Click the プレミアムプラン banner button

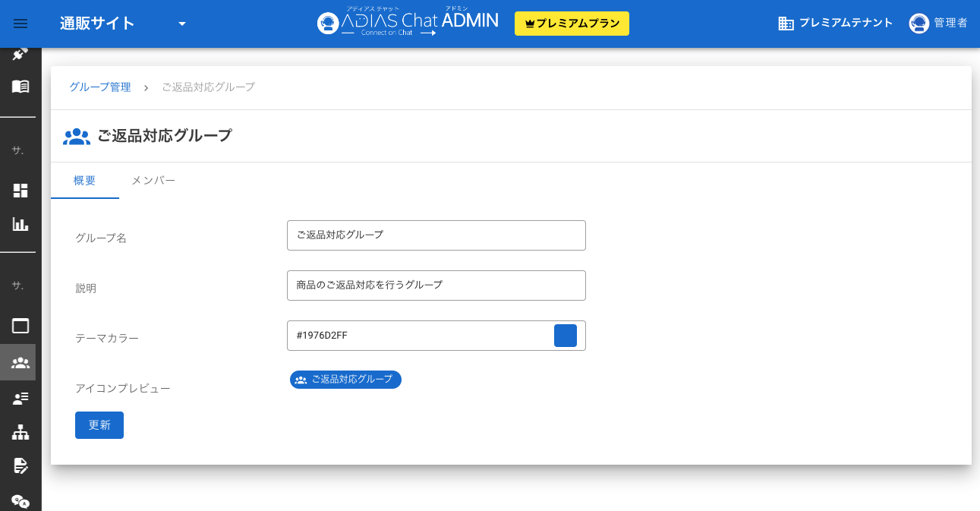[572, 24]
